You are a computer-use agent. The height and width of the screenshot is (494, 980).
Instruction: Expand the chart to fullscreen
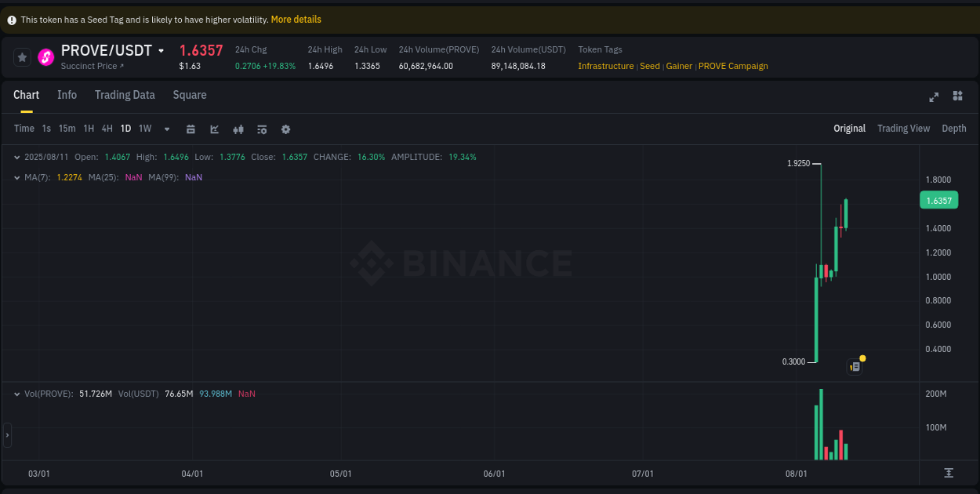933,96
